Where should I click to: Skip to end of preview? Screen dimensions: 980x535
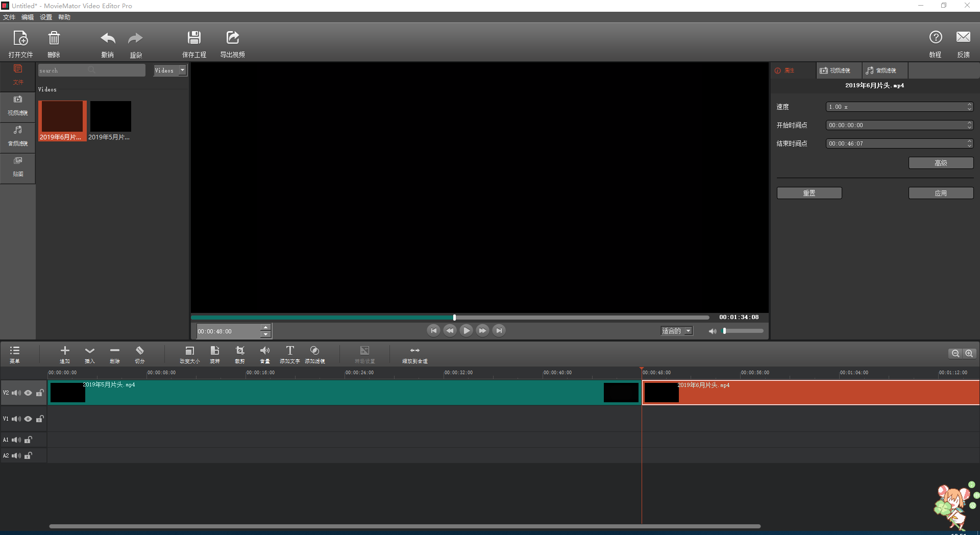[499, 331]
